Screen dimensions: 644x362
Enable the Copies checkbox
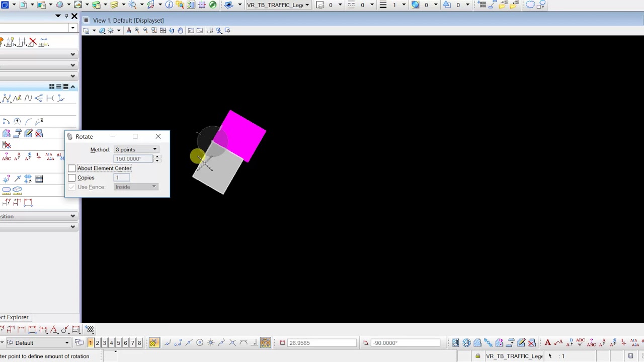71,177
